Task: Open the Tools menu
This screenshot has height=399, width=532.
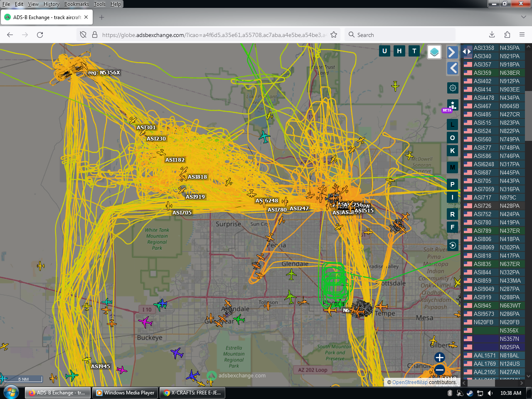Action: pyautogui.click(x=100, y=4)
